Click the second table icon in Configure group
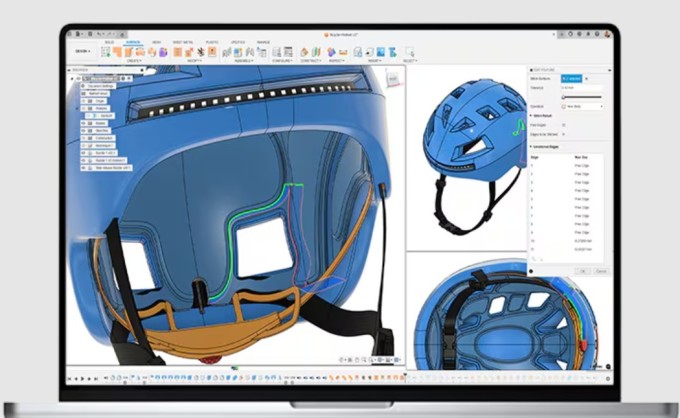The width and height of the screenshot is (680, 418). coord(288,52)
